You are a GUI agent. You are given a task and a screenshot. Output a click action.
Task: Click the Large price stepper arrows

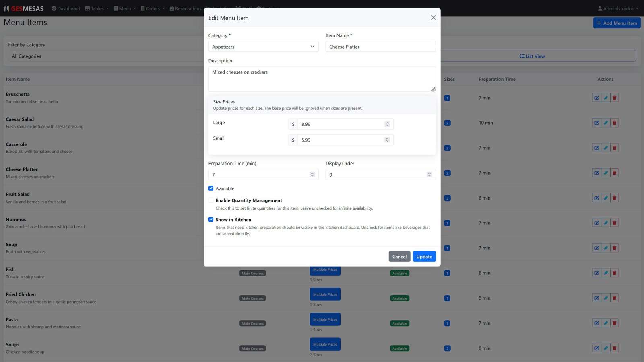(x=387, y=124)
